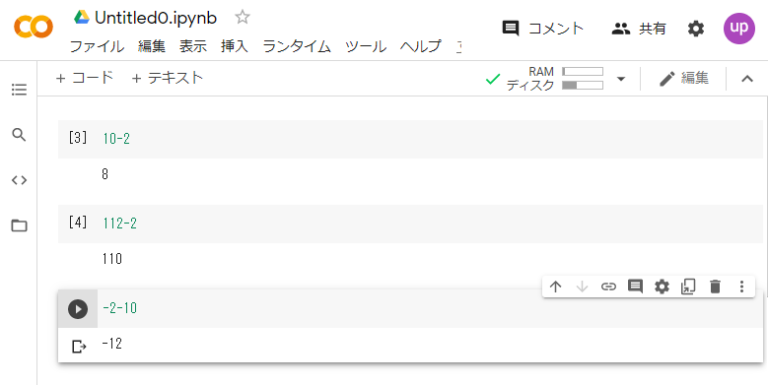This screenshot has width=768, height=385.
Task: Mirror cell in tab icon
Action: [688, 287]
